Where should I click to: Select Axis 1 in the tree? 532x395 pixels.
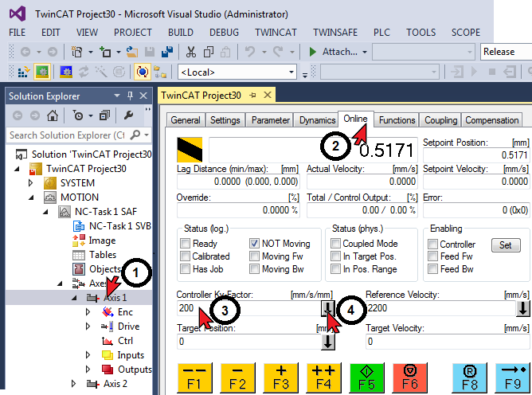click(x=115, y=298)
